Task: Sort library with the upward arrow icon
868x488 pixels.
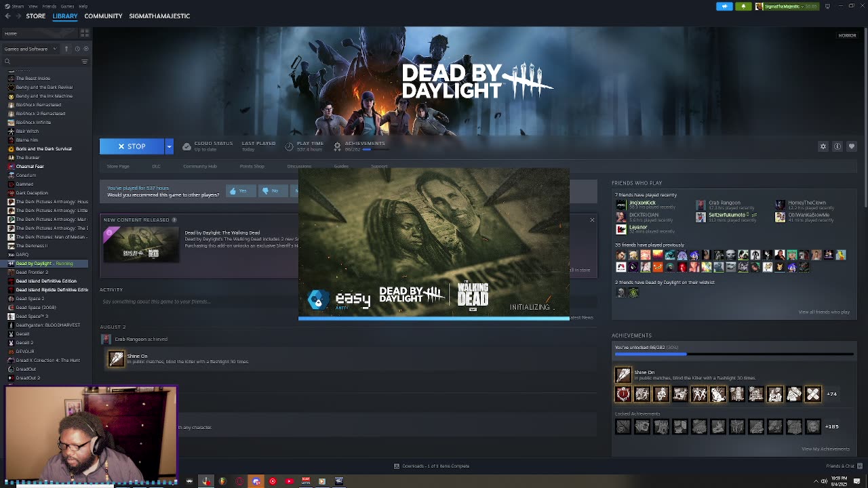Action: click(x=66, y=49)
